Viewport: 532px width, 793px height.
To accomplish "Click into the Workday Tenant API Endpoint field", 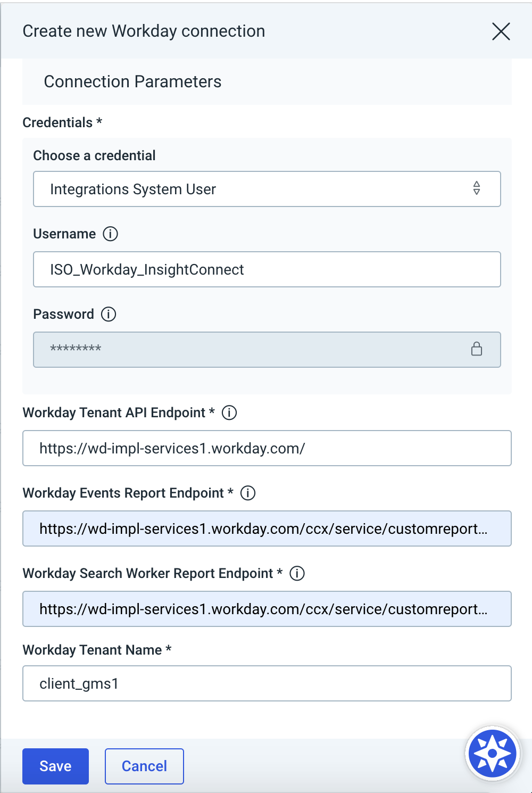I will pyautogui.click(x=266, y=448).
